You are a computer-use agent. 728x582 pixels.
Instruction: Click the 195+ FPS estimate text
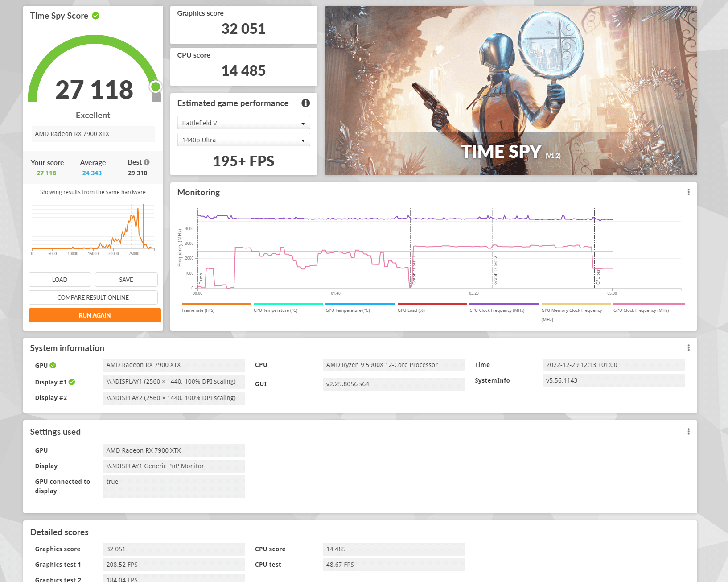(x=243, y=161)
